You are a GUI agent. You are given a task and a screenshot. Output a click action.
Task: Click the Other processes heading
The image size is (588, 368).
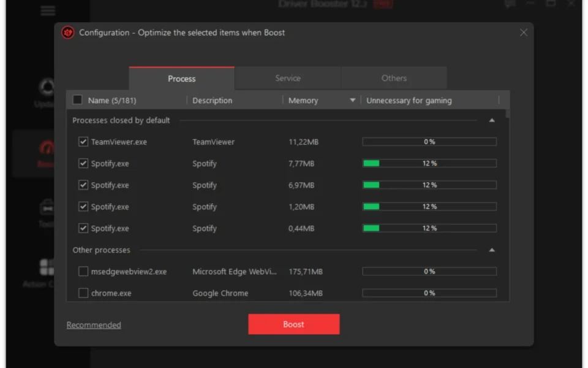coord(101,250)
